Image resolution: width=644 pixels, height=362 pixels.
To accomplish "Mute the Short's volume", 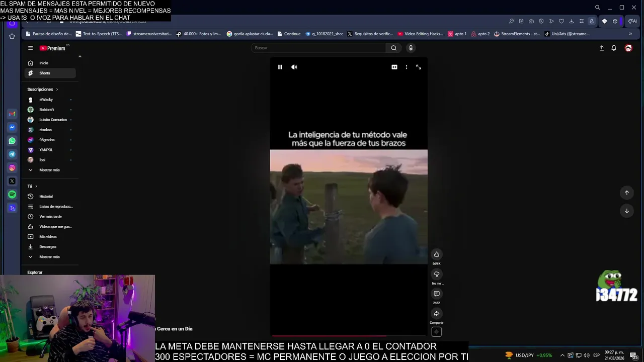I will (x=294, y=67).
